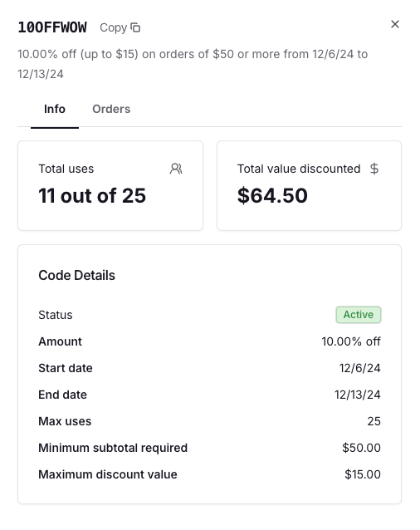The width and height of the screenshot is (420, 530).
Task: Close the coupon details panel
Action: [394, 24]
